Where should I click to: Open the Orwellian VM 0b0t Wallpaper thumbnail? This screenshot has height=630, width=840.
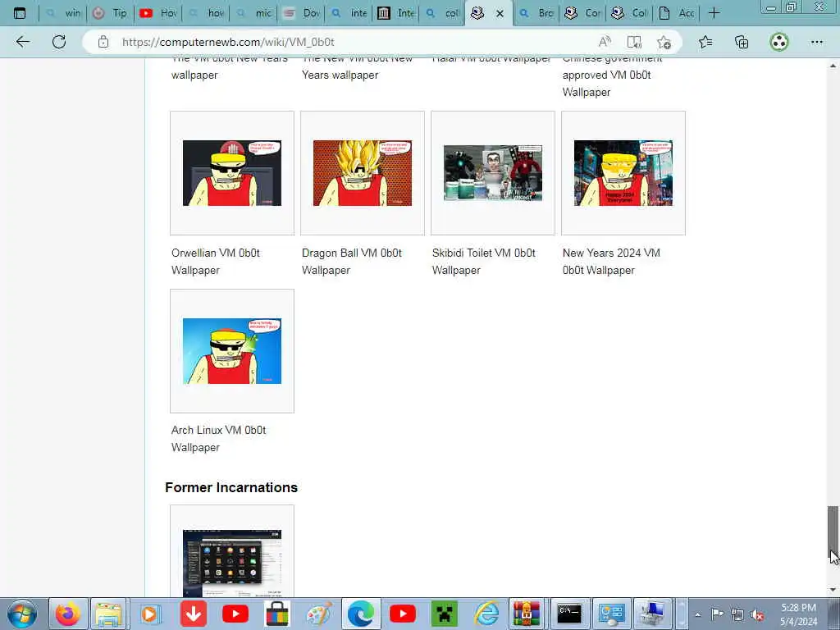coord(232,173)
